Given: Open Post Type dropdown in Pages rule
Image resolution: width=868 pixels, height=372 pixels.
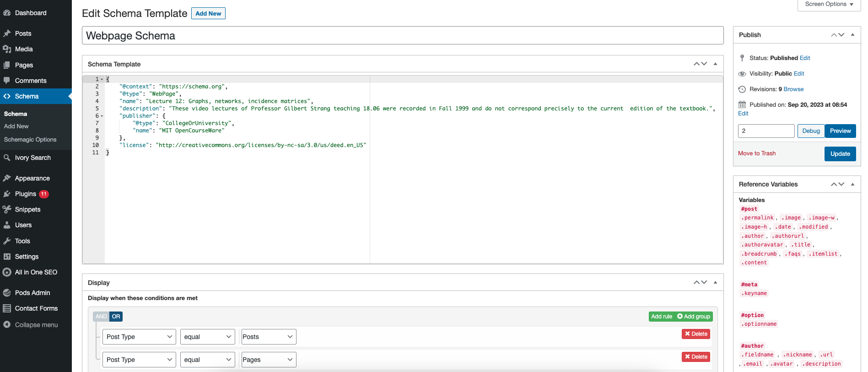Looking at the screenshot, I should click(x=139, y=360).
